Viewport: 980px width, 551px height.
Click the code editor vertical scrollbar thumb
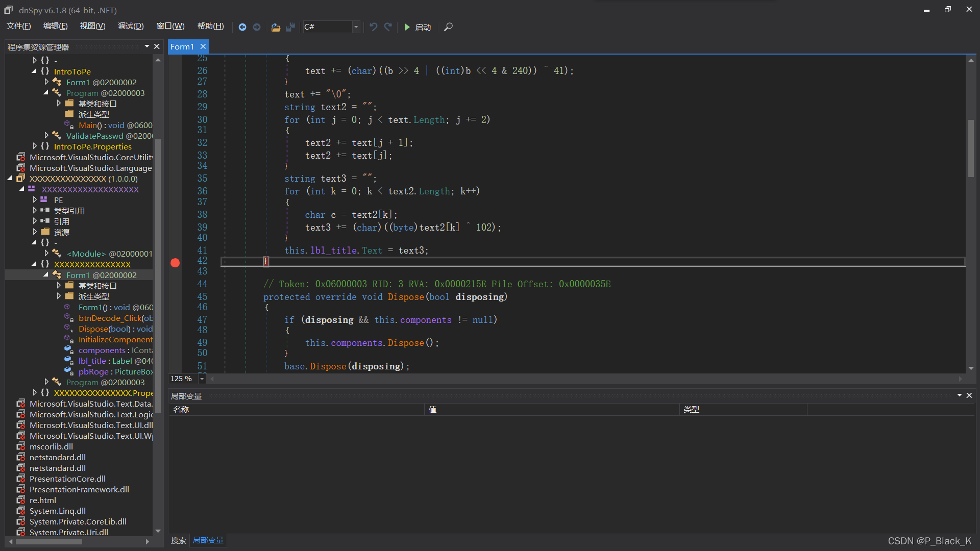pyautogui.click(x=971, y=148)
